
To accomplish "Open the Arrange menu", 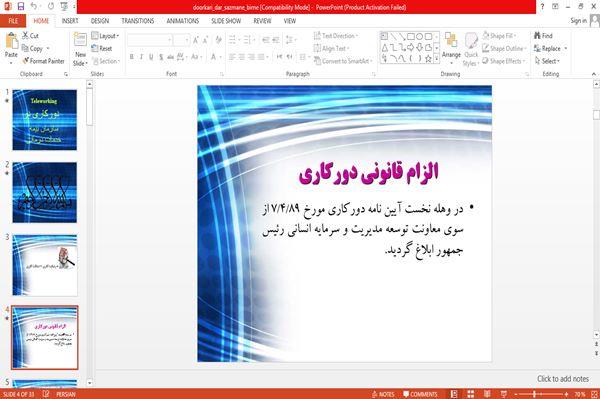I will click(x=452, y=47).
